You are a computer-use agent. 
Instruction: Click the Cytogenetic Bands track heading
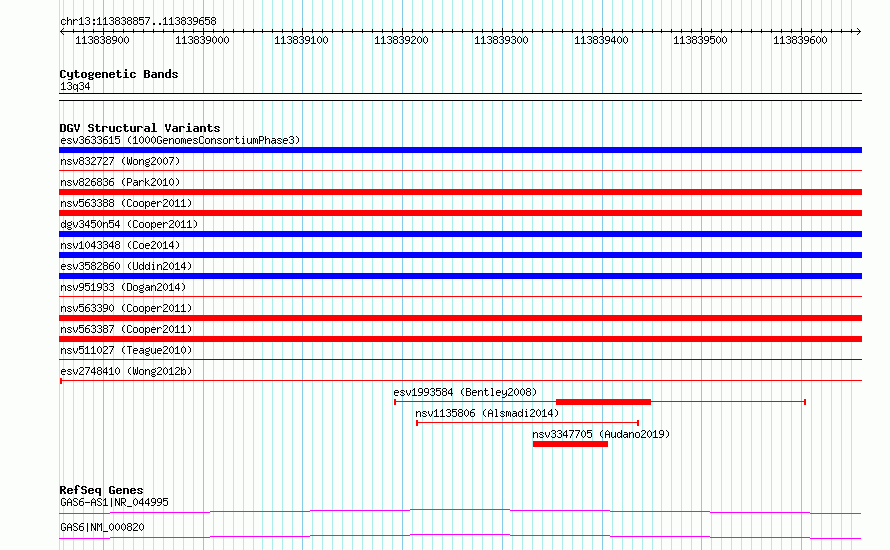[x=119, y=74]
